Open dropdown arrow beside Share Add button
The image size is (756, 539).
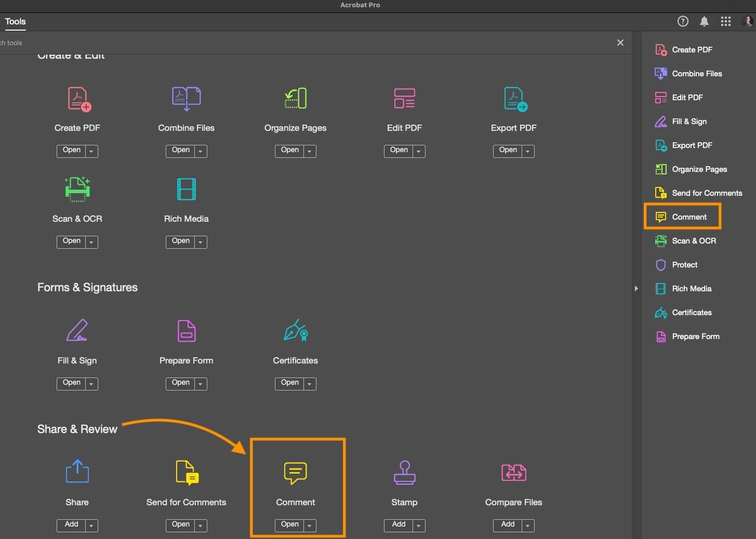pos(91,525)
